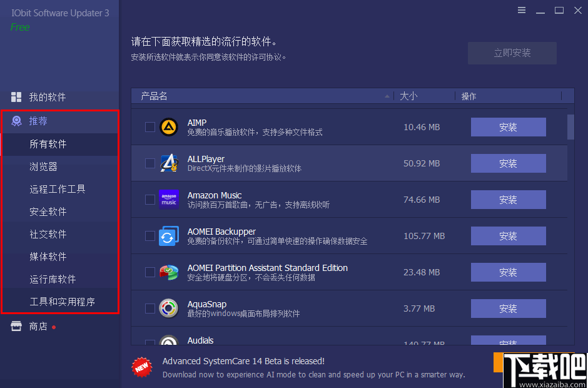Click the 74.66 MB size value

[x=422, y=200]
